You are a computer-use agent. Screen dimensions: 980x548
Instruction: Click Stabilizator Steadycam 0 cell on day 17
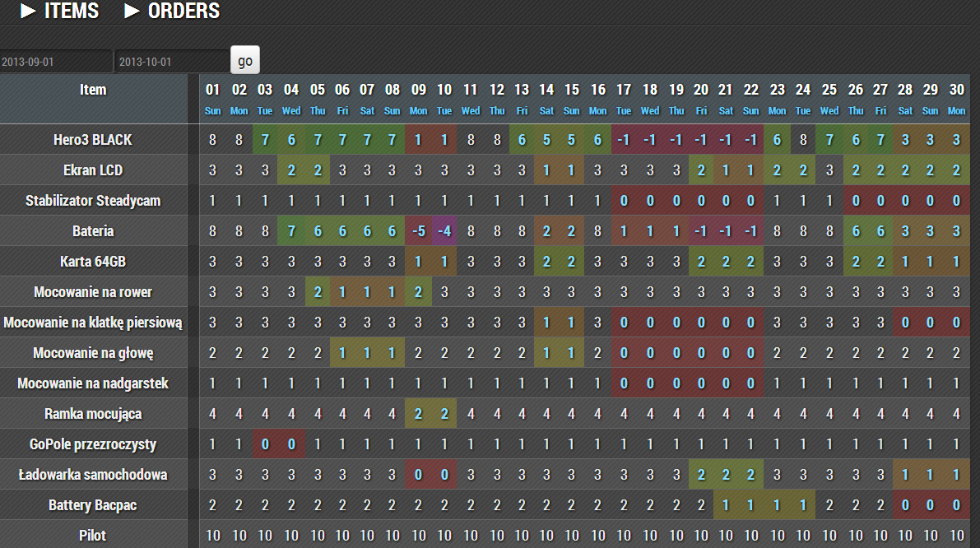click(624, 201)
